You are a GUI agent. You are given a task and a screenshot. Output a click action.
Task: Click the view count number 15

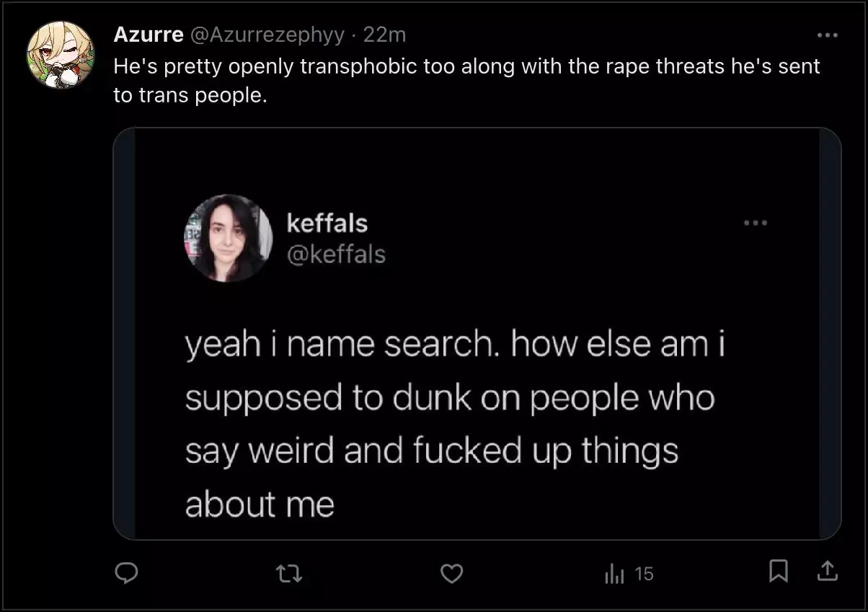(644, 574)
